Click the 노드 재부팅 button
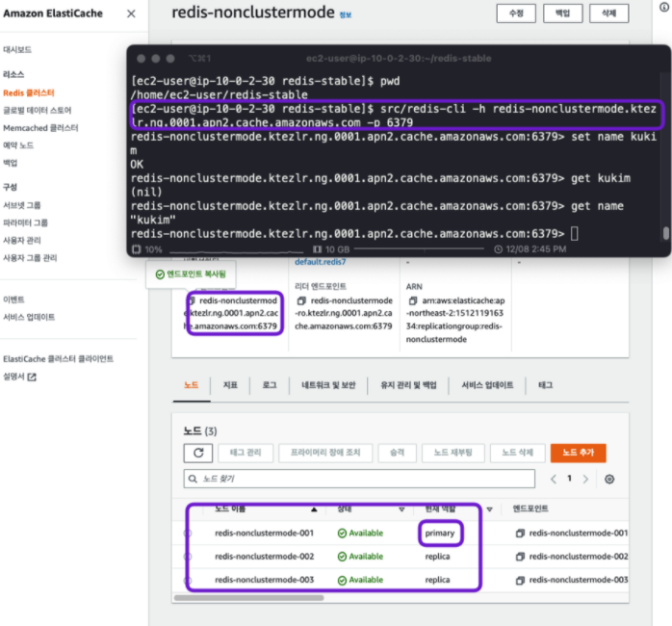672x626 pixels. [453, 453]
